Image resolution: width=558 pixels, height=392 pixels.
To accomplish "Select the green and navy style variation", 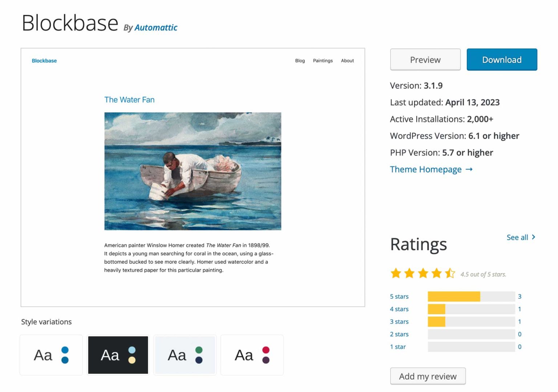I will [x=185, y=355].
